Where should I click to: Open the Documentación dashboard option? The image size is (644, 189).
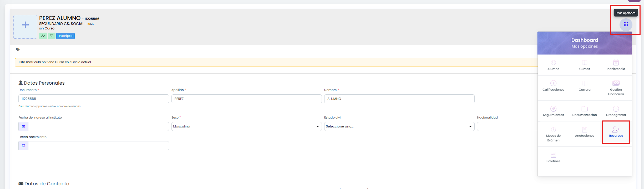[x=584, y=111]
